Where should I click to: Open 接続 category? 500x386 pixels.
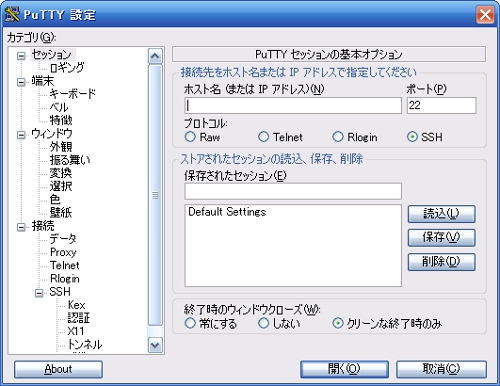click(x=43, y=226)
